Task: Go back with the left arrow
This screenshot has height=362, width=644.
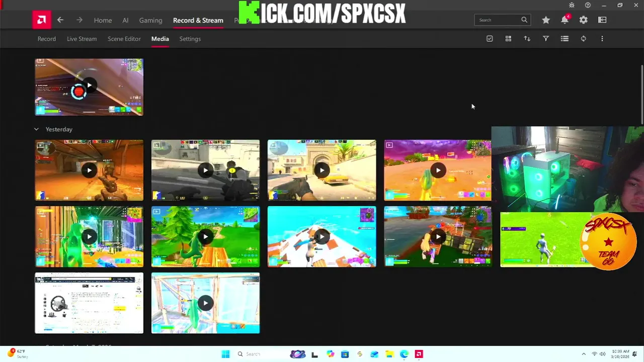Action: (60, 20)
